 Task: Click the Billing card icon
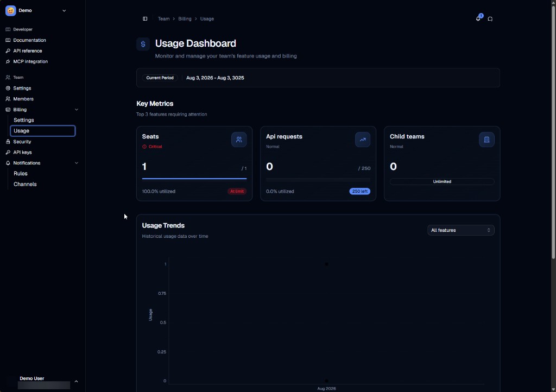coord(8,110)
